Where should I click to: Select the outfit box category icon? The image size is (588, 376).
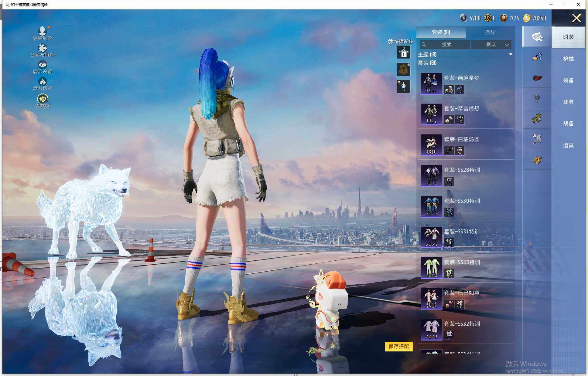point(537,37)
